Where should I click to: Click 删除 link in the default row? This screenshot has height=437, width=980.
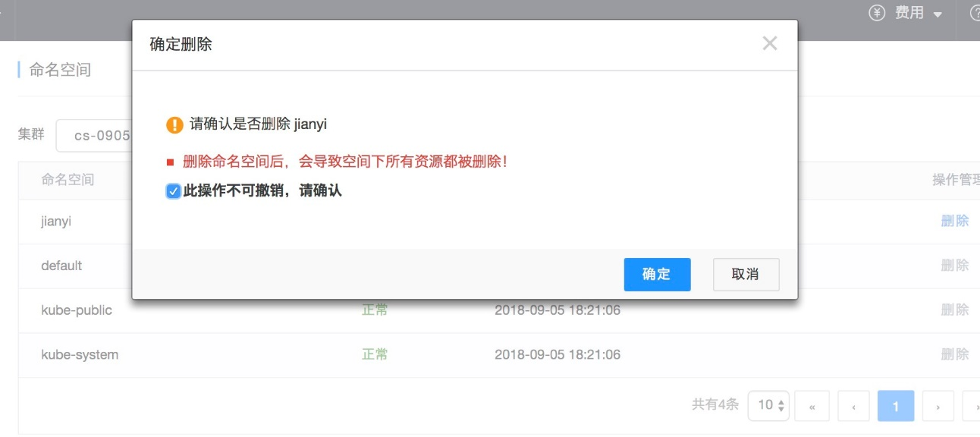coord(954,266)
